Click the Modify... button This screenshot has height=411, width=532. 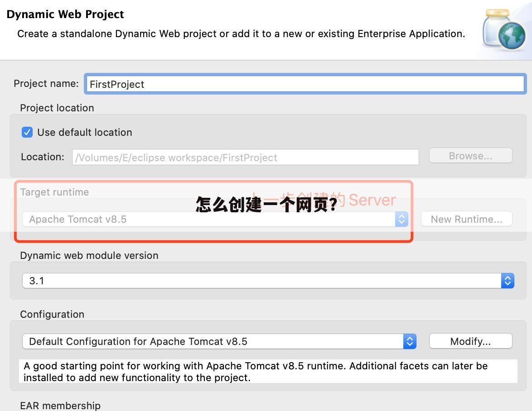tap(470, 341)
